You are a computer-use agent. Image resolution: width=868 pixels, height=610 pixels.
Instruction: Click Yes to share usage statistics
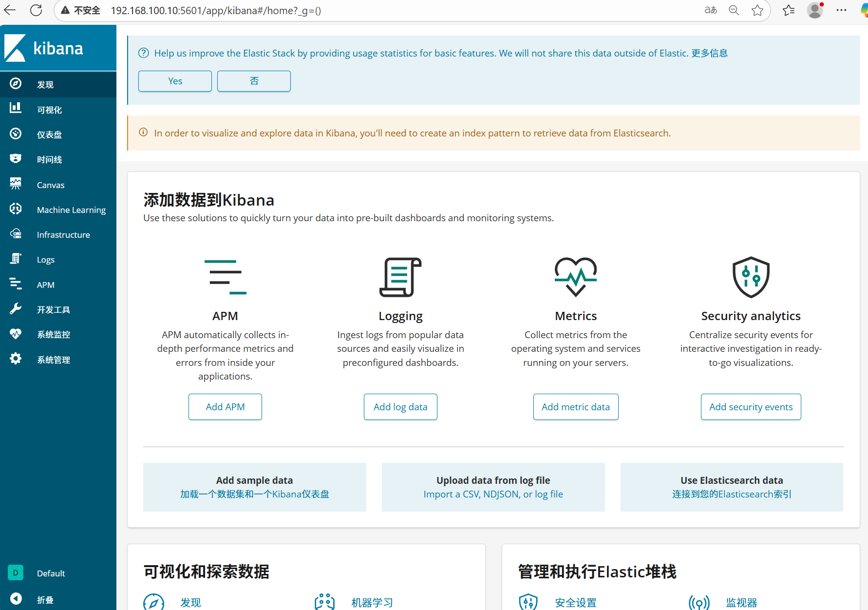[x=175, y=81]
